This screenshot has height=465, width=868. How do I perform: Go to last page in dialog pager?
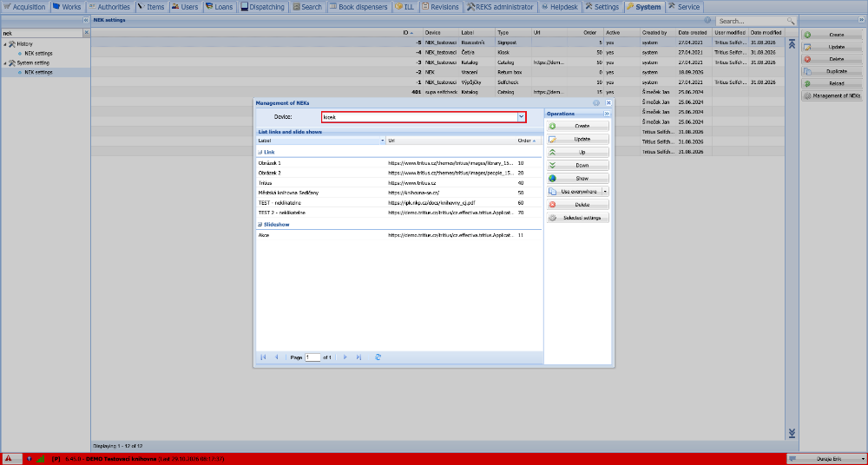(x=358, y=357)
